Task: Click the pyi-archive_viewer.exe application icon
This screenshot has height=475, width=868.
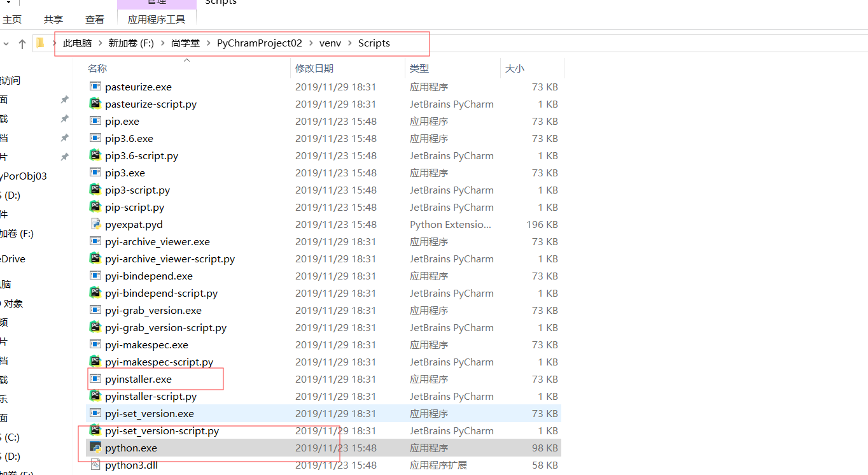Action: click(95, 241)
